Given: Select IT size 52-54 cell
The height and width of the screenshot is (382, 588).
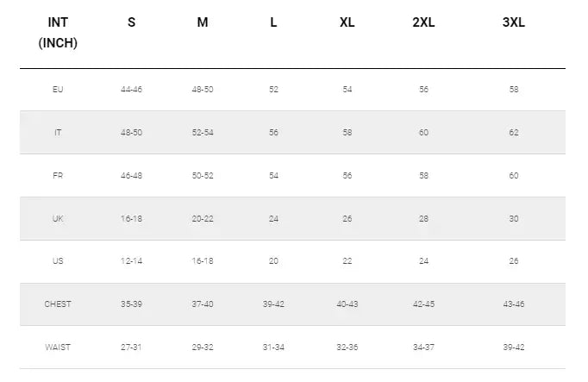Looking at the screenshot, I should 203,133.
